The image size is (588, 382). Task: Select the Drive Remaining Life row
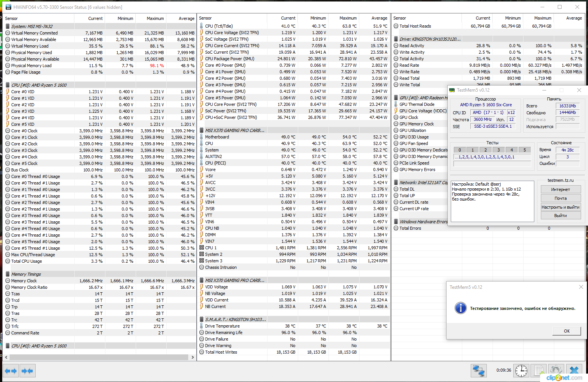pyautogui.click(x=294, y=333)
